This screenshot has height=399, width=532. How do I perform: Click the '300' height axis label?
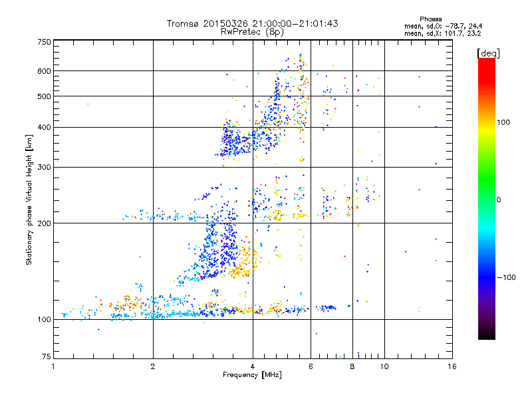[44, 168]
